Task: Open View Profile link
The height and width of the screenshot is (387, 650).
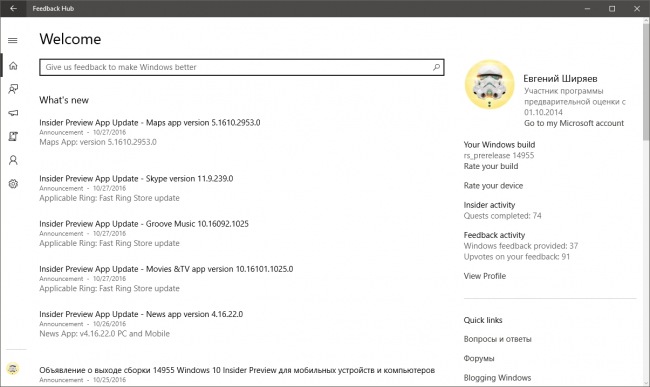Action: tap(485, 276)
